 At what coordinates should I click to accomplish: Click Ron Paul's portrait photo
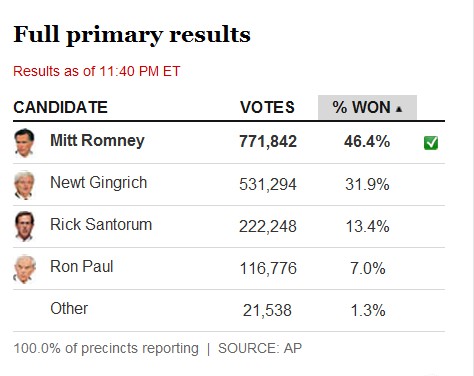pyautogui.click(x=24, y=269)
